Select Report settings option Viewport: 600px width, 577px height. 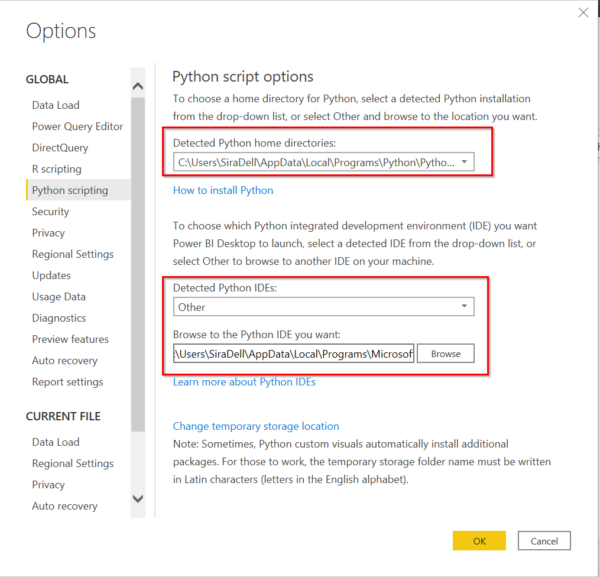(68, 382)
